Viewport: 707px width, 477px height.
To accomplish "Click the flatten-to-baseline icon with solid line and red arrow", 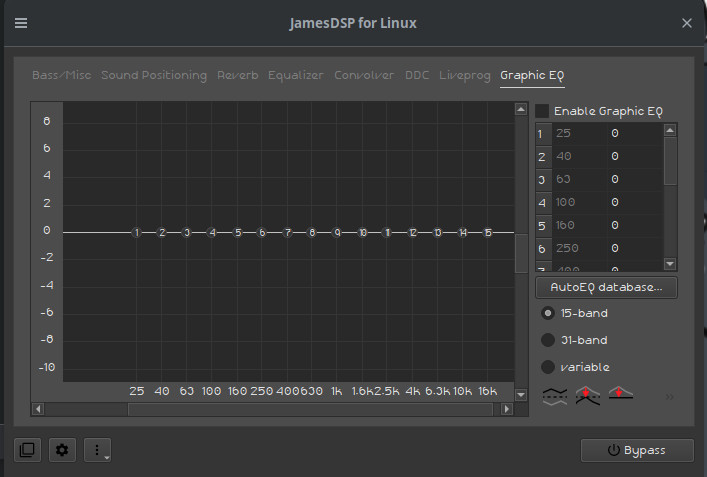I will [621, 393].
